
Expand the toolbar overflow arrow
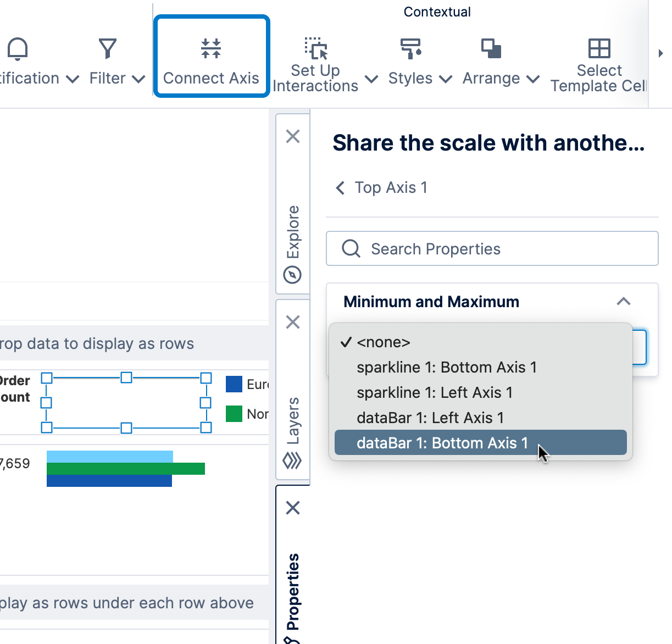pyautogui.click(x=662, y=53)
